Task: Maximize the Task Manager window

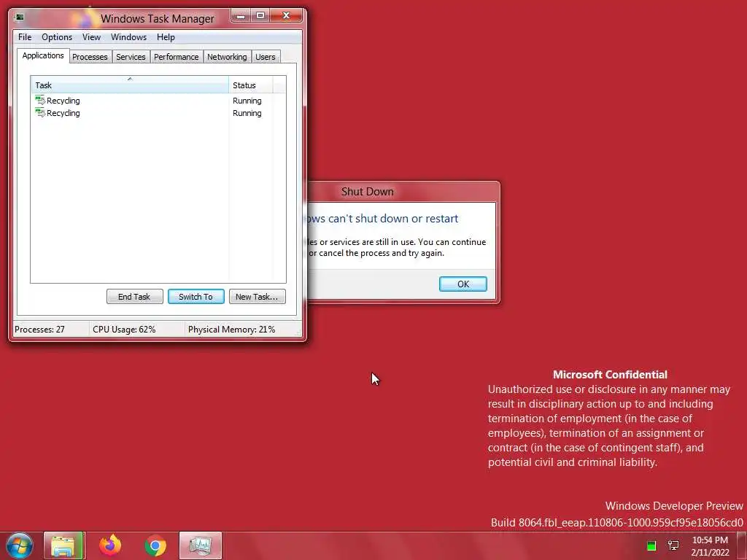Action: pyautogui.click(x=260, y=16)
